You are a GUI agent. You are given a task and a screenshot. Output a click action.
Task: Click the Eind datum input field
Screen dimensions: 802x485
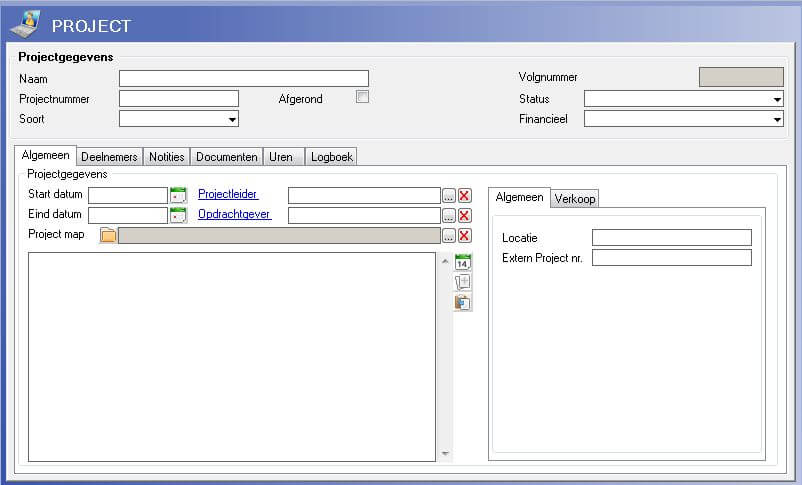pyautogui.click(x=128, y=215)
